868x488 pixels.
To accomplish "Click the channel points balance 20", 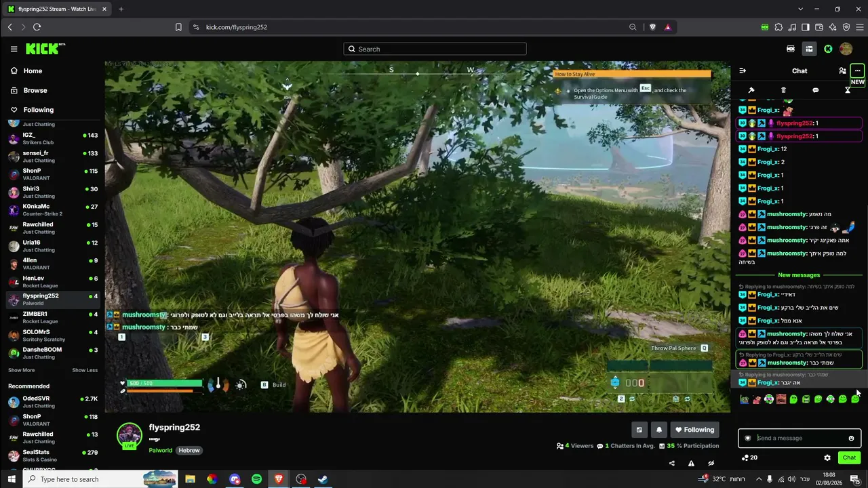I will [749, 457].
